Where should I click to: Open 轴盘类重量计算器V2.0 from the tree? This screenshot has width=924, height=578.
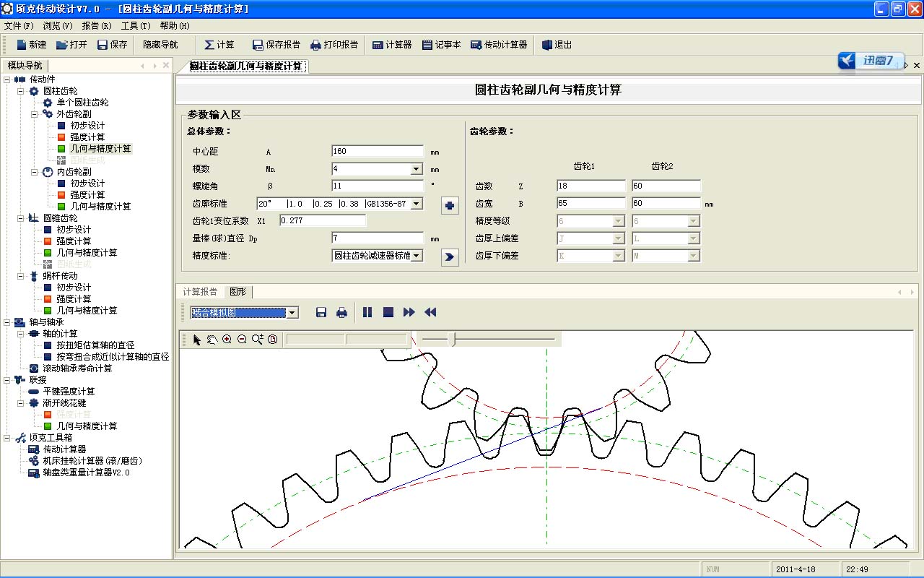(86, 473)
